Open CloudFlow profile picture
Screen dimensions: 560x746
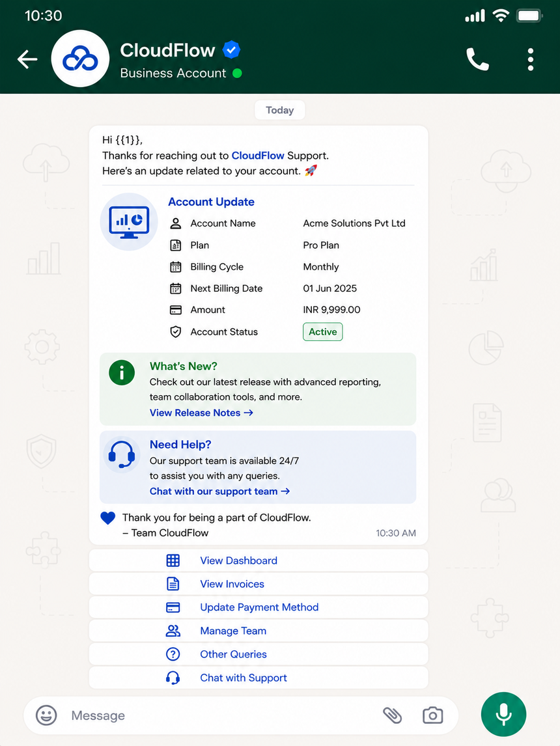[80, 59]
